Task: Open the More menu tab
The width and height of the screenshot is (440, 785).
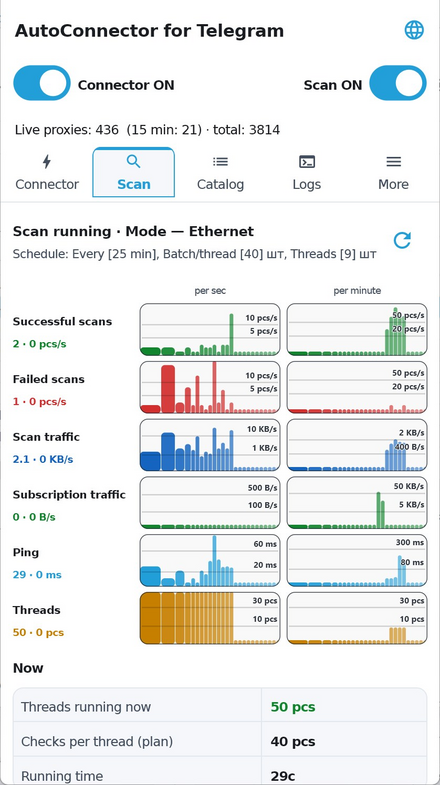Action: coord(393,173)
